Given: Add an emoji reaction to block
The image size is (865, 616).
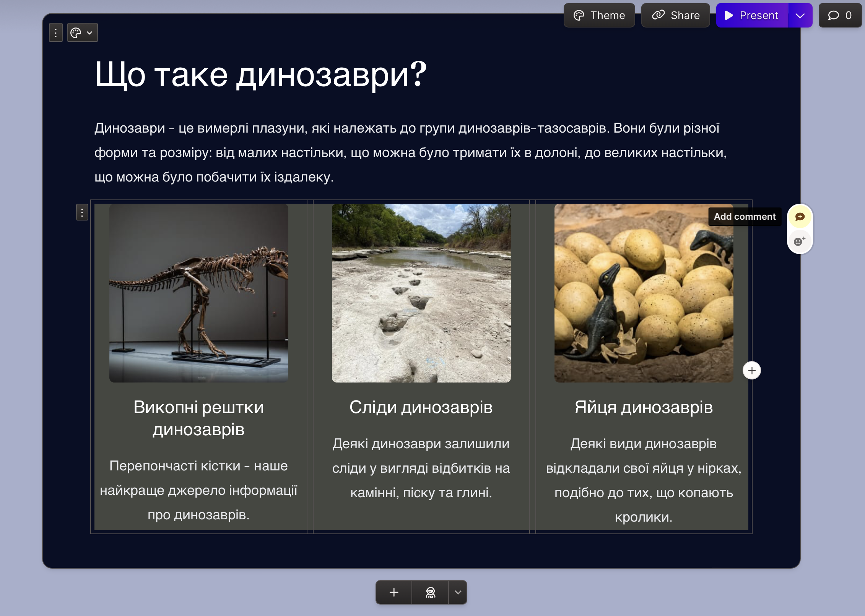Looking at the screenshot, I should (800, 241).
